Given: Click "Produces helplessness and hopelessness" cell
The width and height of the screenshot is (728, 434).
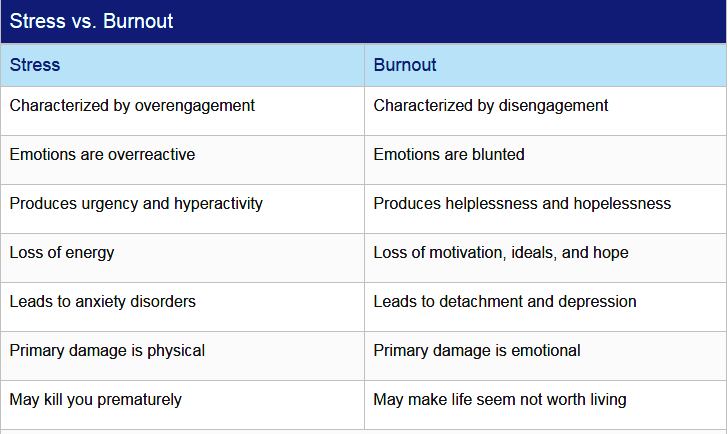Looking at the screenshot, I should coord(546,209).
